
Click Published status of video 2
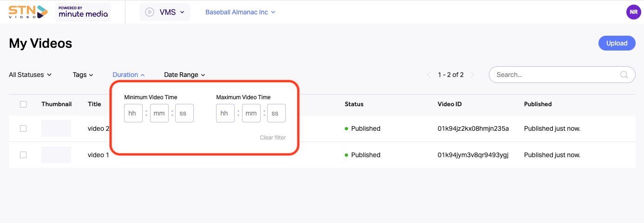[363, 128]
